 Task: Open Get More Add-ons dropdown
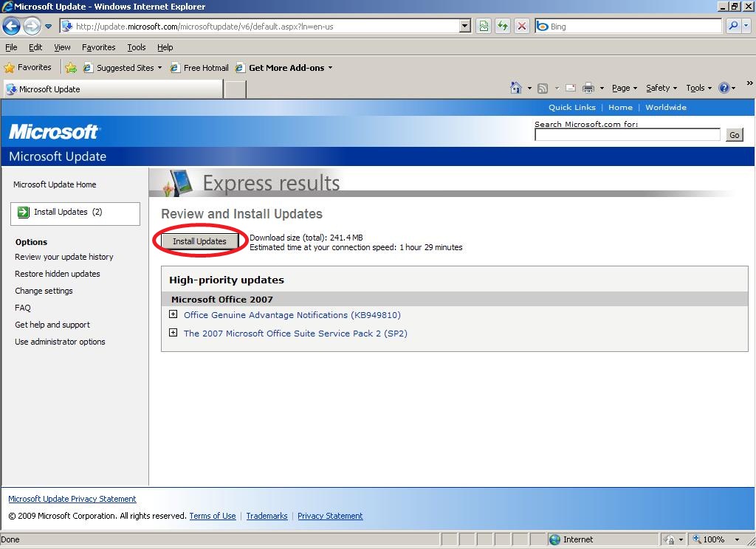point(284,68)
